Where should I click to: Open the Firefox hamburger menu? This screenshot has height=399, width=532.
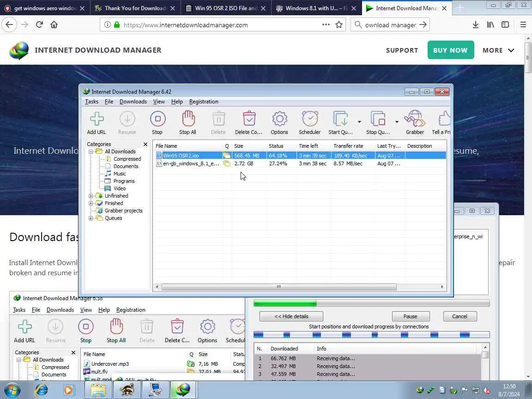click(x=523, y=24)
